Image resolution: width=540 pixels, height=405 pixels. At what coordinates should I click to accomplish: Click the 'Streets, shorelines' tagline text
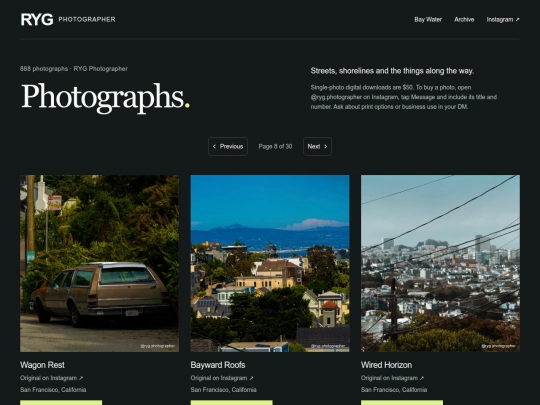(392, 71)
